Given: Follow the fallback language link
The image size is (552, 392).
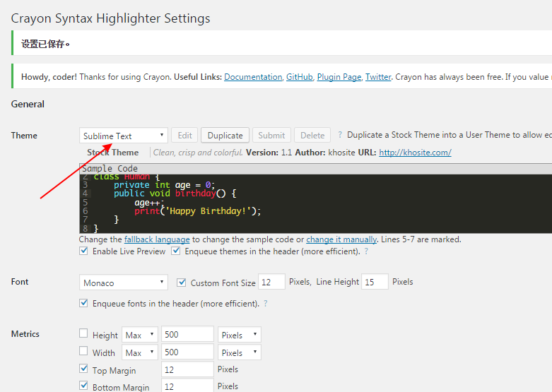Looking at the screenshot, I should (x=157, y=239).
